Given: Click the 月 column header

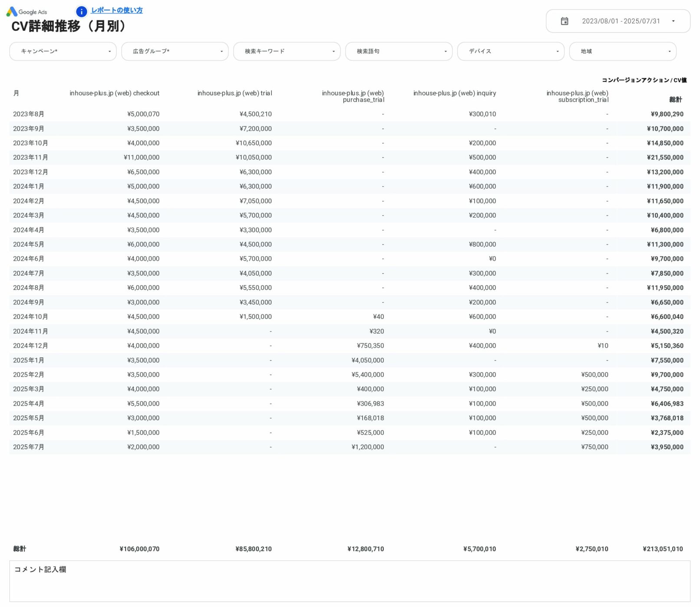Looking at the screenshot, I should 16,93.
